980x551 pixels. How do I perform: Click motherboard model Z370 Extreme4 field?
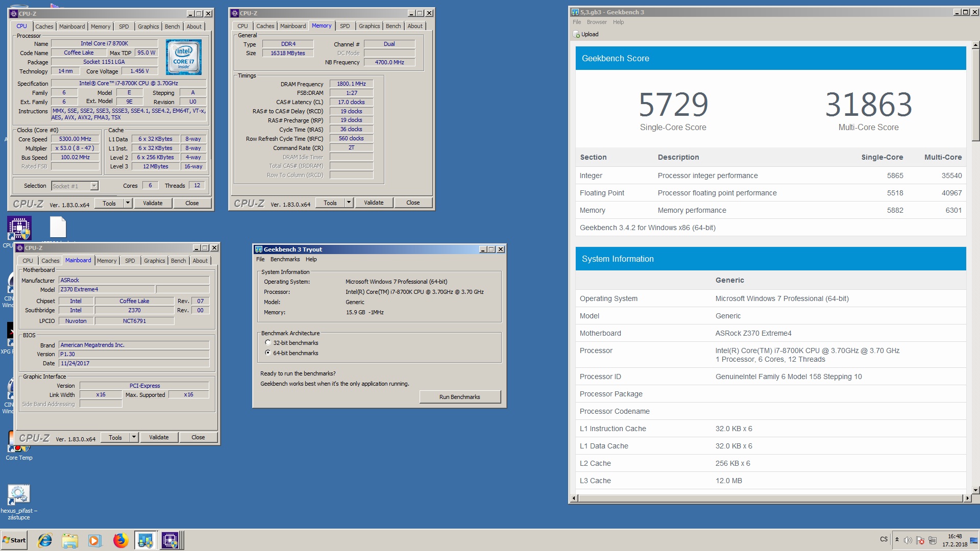pos(107,289)
